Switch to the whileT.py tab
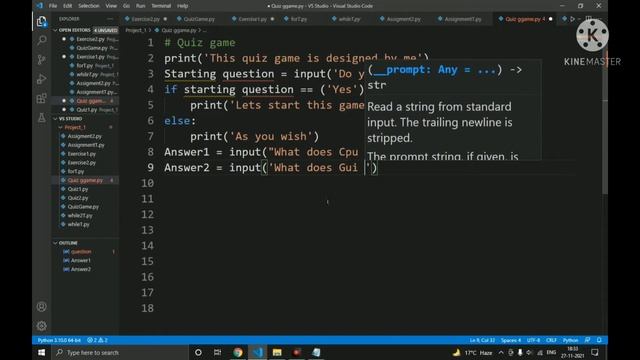The width and height of the screenshot is (640, 360). (x=349, y=19)
